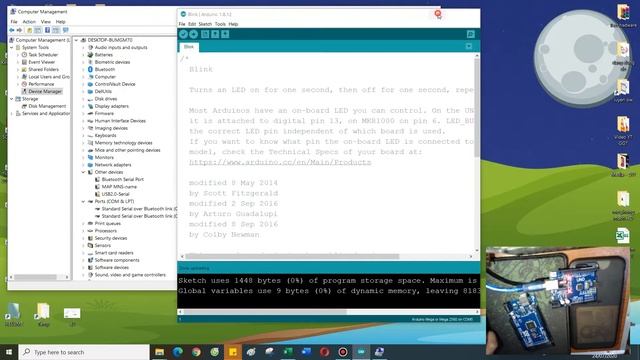Click the Arduino IDE taskbar icon
The width and height of the screenshot is (640, 360).
coord(361,352)
